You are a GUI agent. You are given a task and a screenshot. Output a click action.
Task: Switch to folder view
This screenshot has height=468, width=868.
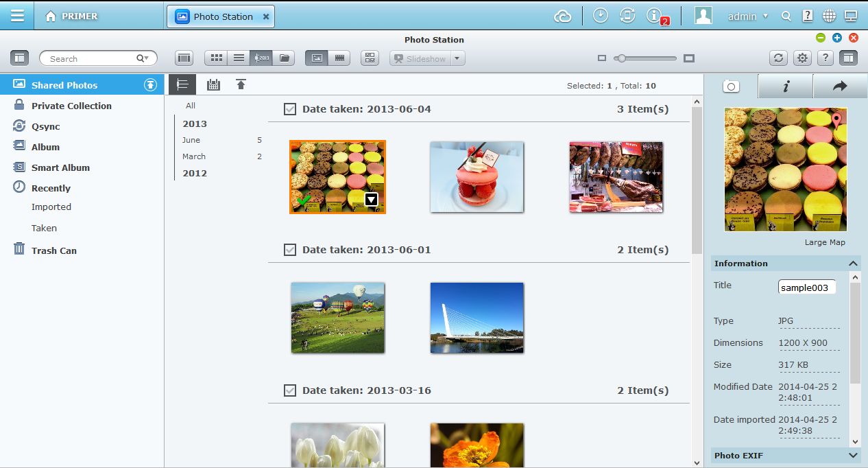coord(284,58)
